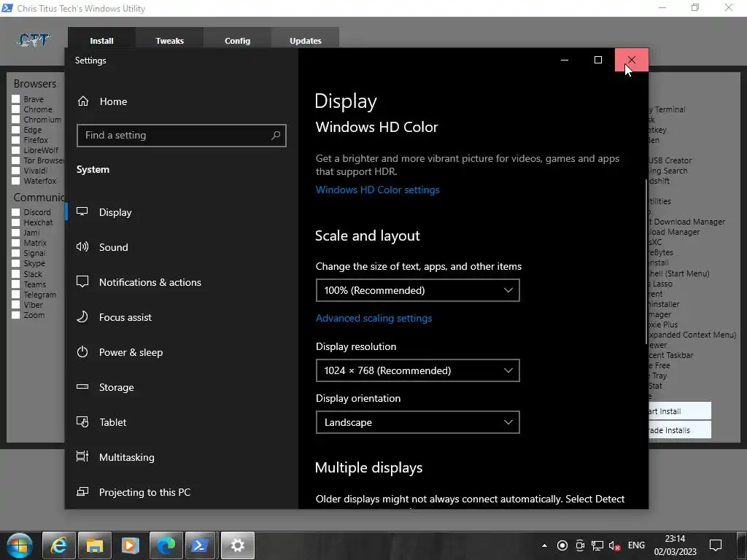Tick the Waterfox checkbox
Screen dimensions: 747x560
(16, 181)
